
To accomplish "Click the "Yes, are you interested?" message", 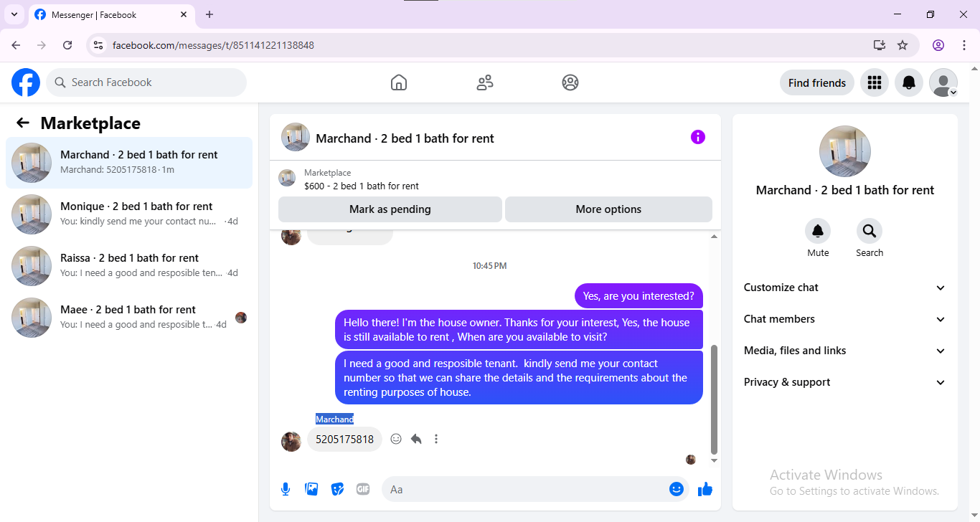I will coord(639,295).
